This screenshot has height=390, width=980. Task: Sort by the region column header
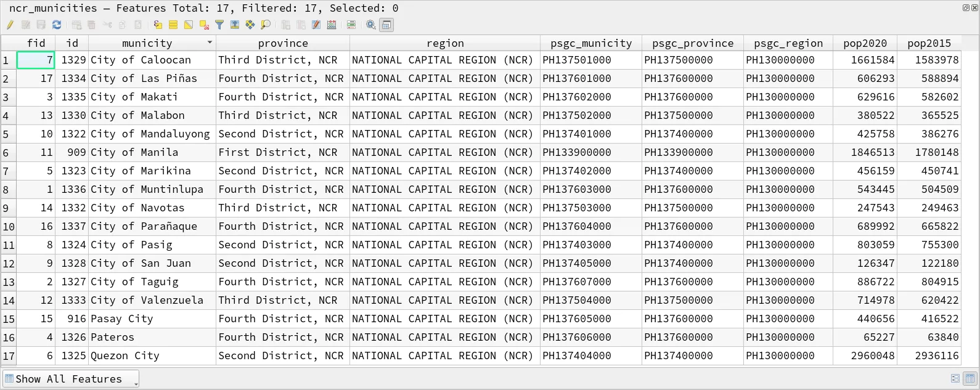tap(445, 43)
